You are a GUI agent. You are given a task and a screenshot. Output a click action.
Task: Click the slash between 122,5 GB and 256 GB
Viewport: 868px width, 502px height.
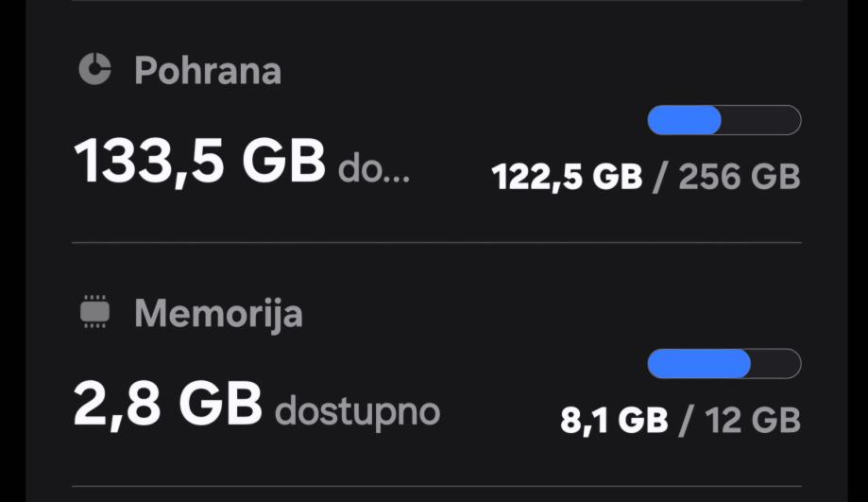pos(660,177)
